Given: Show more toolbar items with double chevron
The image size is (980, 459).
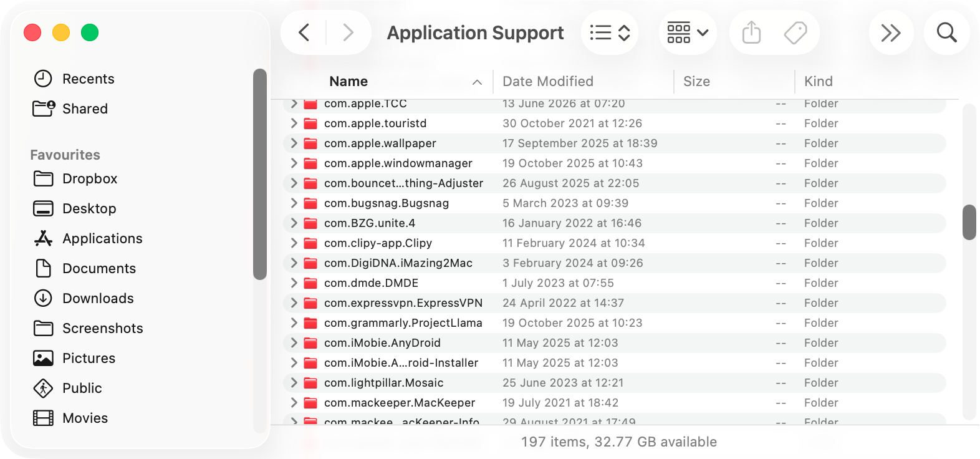Looking at the screenshot, I should [x=891, y=32].
